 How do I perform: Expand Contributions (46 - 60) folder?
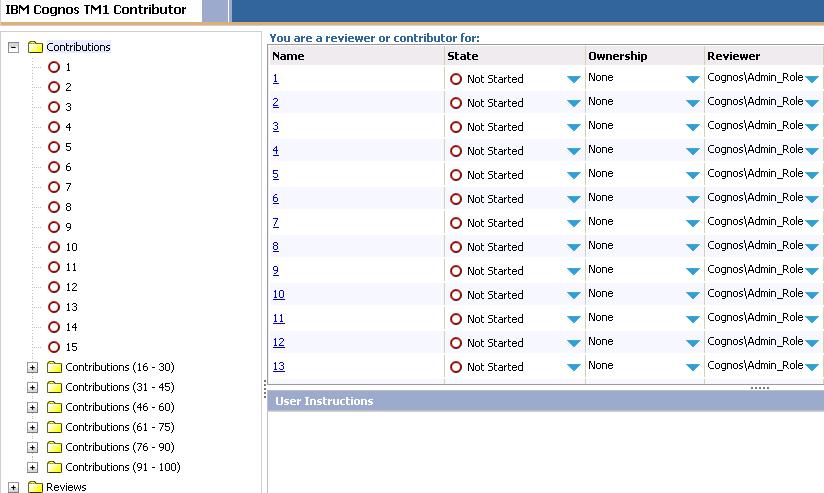pyautogui.click(x=33, y=407)
